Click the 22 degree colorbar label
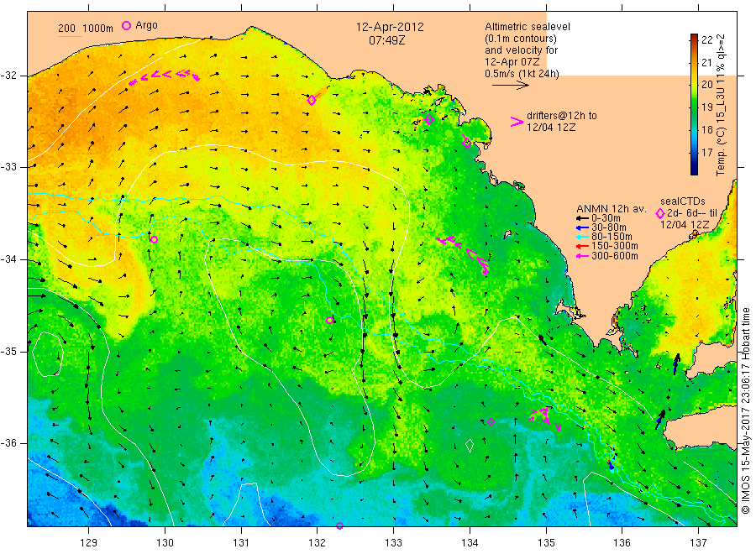 click(706, 40)
